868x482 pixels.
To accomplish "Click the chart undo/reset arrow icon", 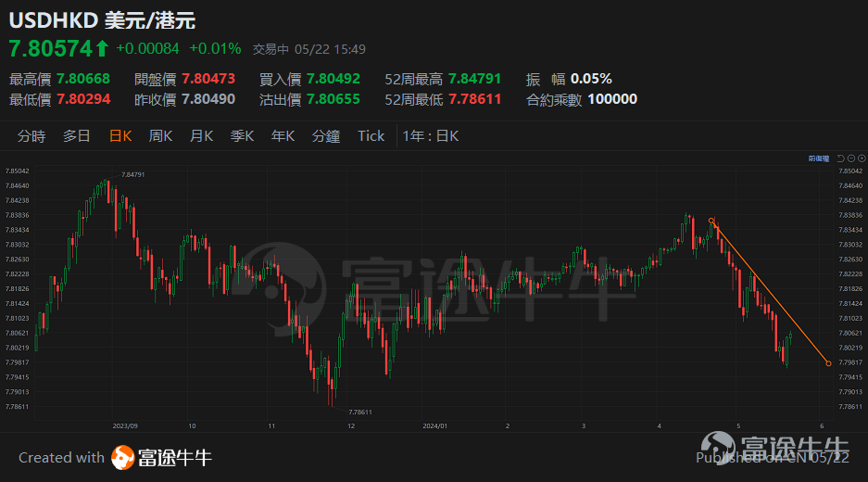I will (841, 159).
